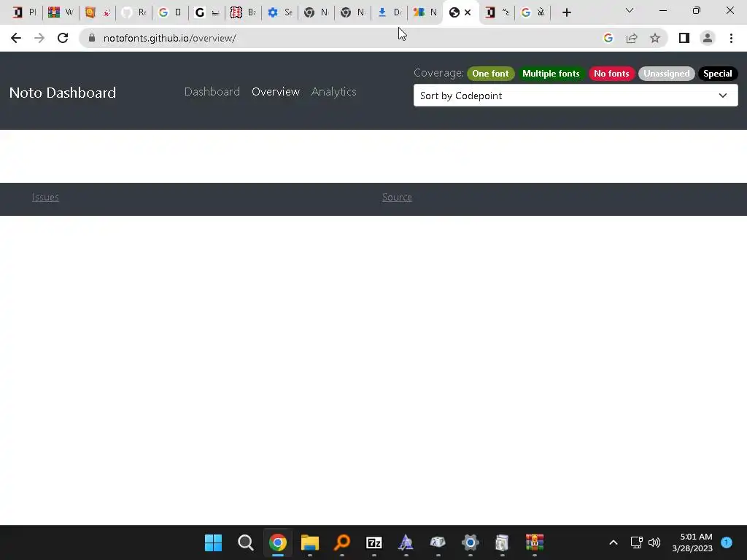Open a new browser tab
Screen dimensions: 747x560
tap(566, 12)
